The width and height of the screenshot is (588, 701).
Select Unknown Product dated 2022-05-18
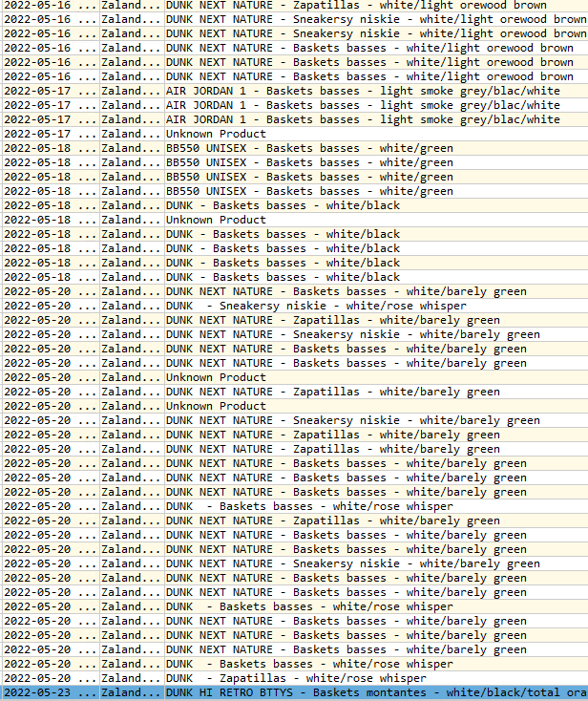pos(376,220)
